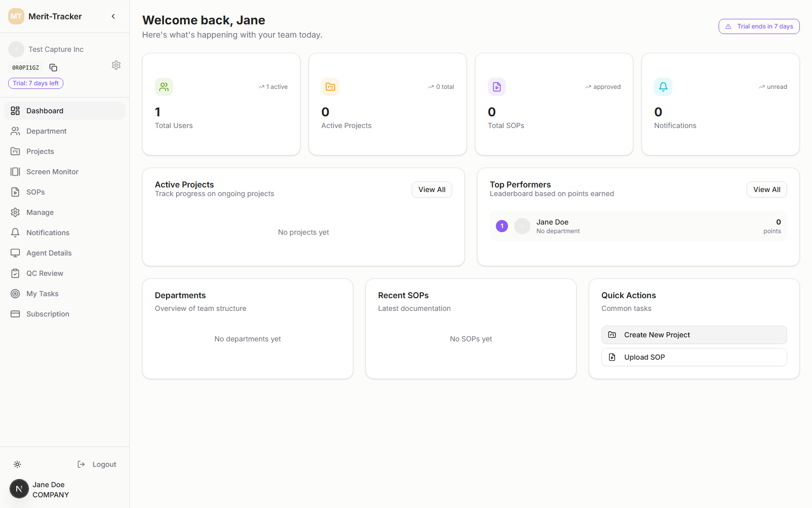Click the Total Users green people icon
This screenshot has width=812, height=508.
pyautogui.click(x=164, y=87)
